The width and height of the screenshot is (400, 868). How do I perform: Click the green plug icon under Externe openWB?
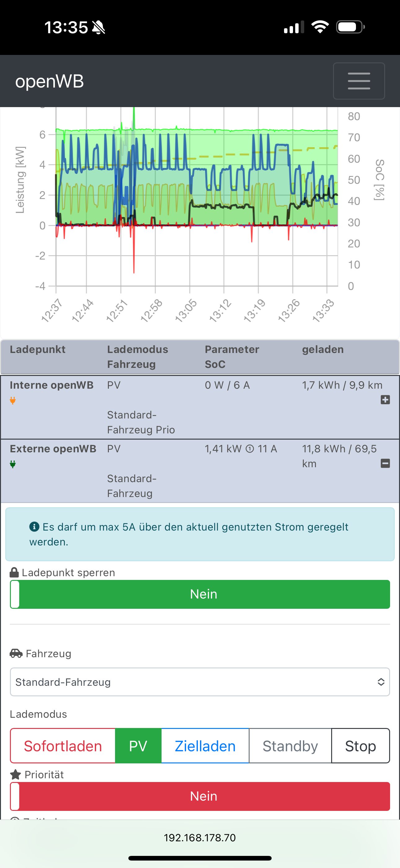pos(13,464)
